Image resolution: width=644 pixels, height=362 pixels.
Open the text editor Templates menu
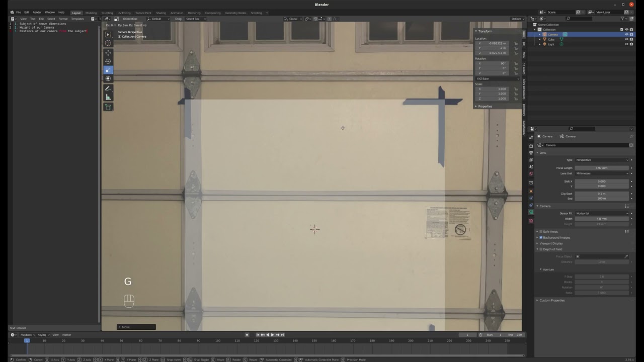(77, 19)
